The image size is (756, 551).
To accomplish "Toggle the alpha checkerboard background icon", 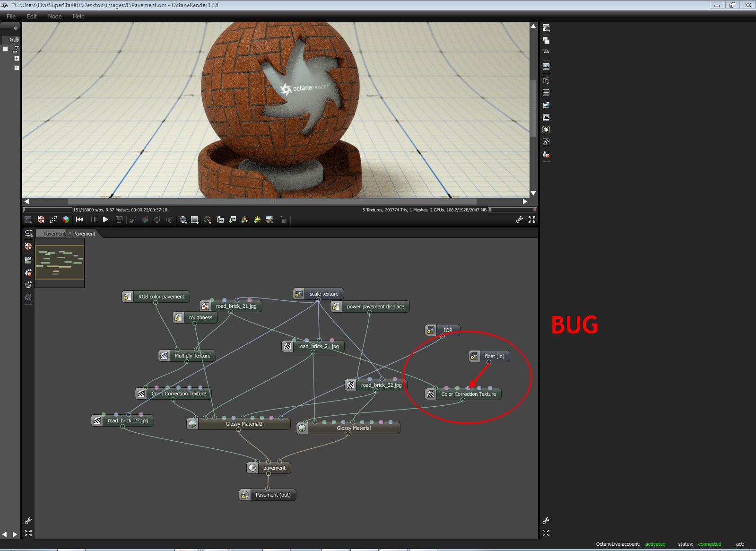I will [269, 219].
